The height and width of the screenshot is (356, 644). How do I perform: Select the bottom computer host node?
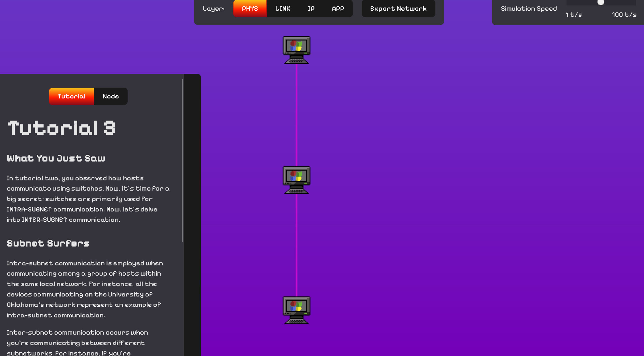[296, 310]
